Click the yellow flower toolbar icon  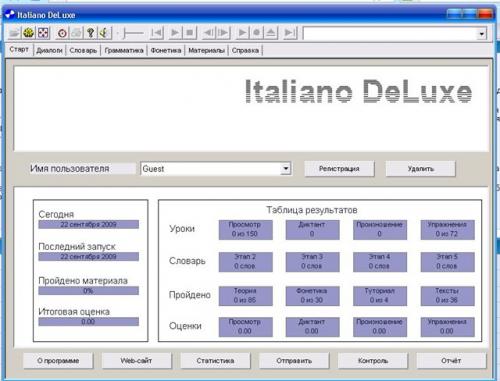29,33
